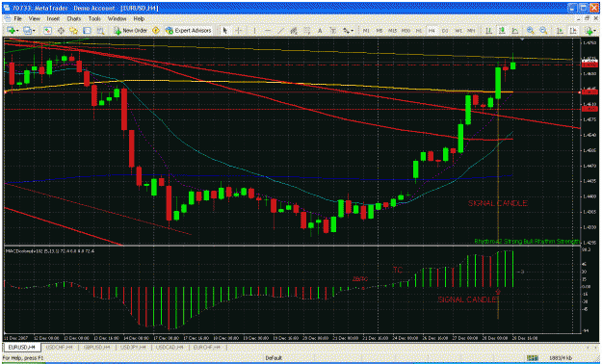This screenshot has height=364, width=602.
Task: Open the File menu
Action: [x=17, y=18]
